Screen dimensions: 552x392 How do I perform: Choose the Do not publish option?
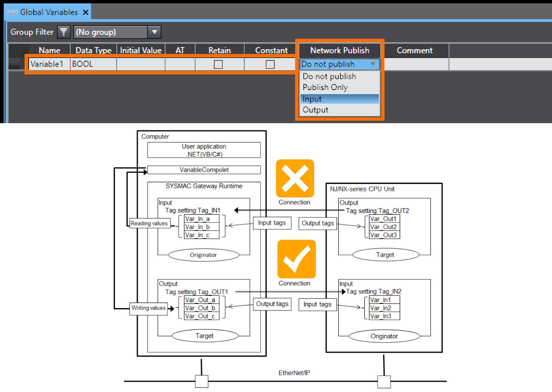pyautogui.click(x=329, y=76)
